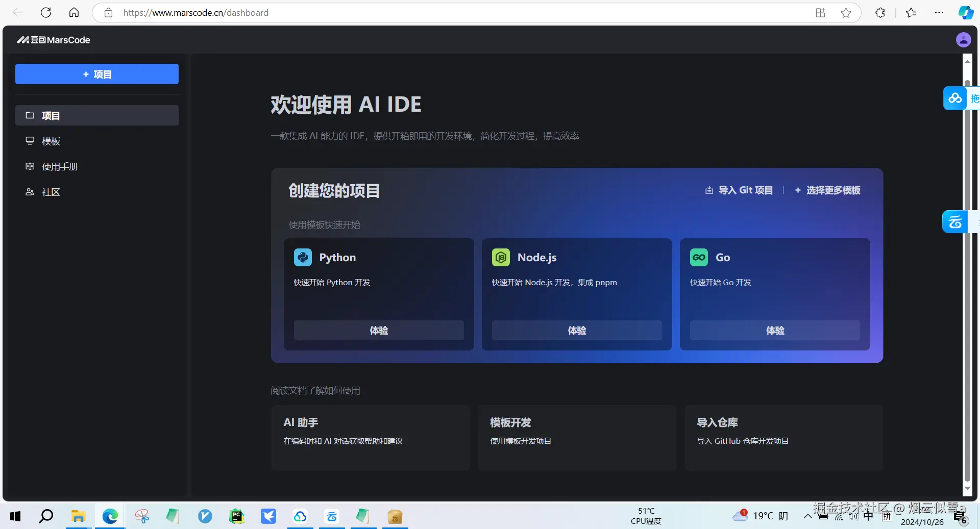Image resolution: width=980 pixels, height=529 pixels.
Task: Click the blue round V taskbar icon
Action: point(205,516)
